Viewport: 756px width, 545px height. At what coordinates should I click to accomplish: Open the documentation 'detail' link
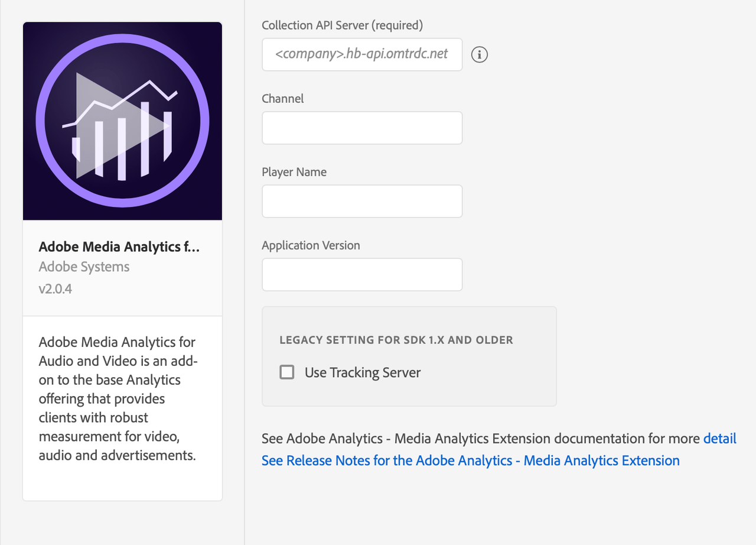(720, 439)
